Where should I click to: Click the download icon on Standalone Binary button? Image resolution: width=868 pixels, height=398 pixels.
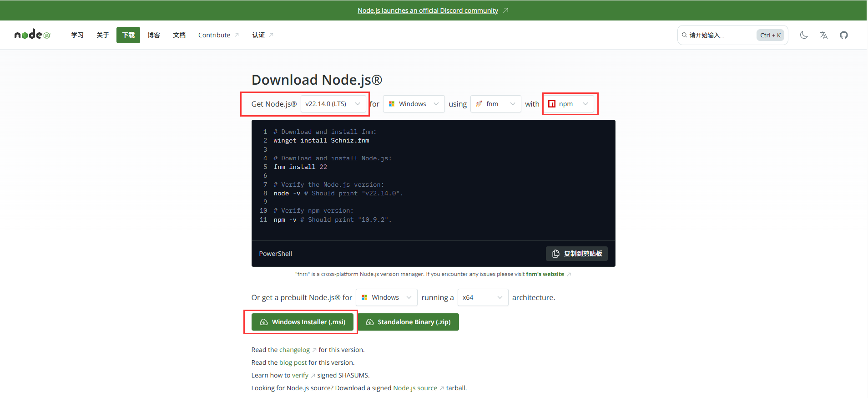point(370,322)
